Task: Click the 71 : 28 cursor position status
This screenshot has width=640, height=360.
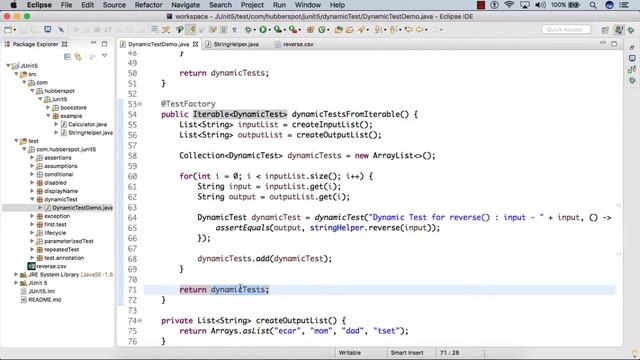Action: (449, 353)
